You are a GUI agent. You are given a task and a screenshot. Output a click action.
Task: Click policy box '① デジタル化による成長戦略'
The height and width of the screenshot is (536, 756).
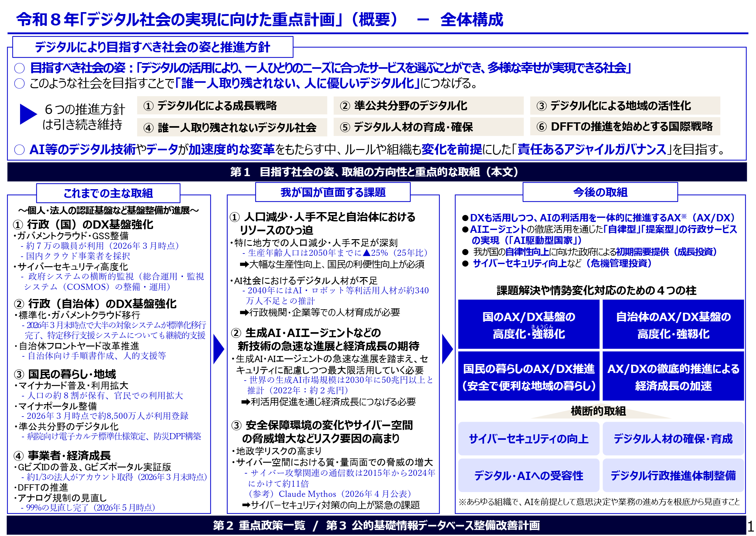click(232, 106)
